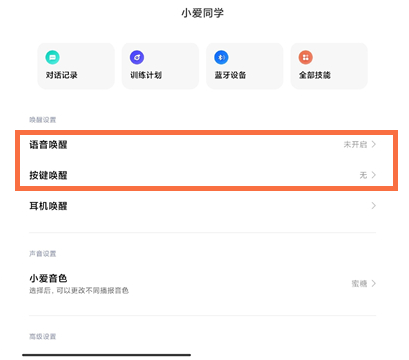Expand chevron on 耳机唤醒 row

coord(374,206)
